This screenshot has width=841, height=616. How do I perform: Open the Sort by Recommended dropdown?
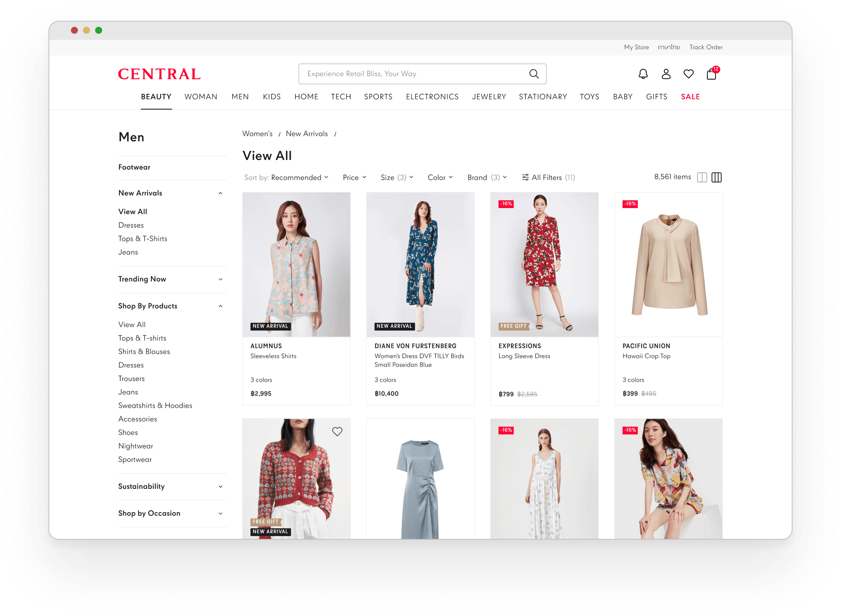pyautogui.click(x=286, y=177)
